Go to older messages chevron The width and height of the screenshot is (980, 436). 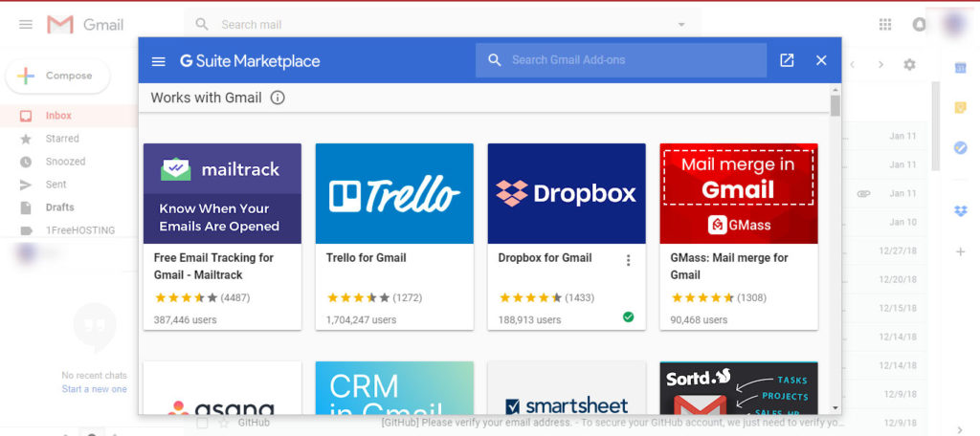(880, 64)
